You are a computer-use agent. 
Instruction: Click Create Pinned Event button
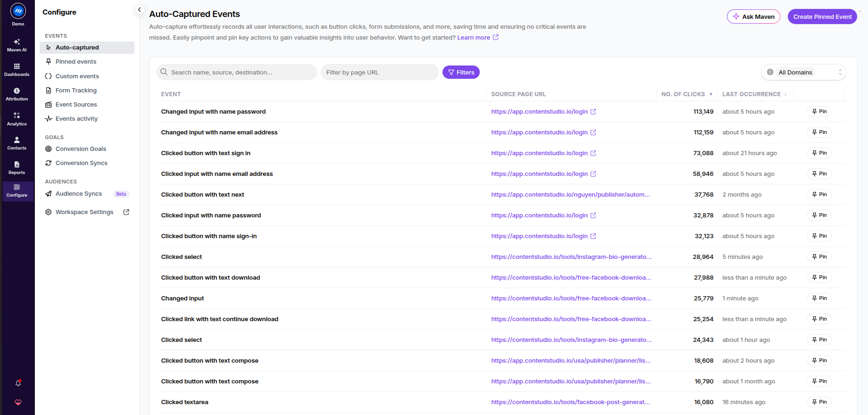[x=822, y=17]
